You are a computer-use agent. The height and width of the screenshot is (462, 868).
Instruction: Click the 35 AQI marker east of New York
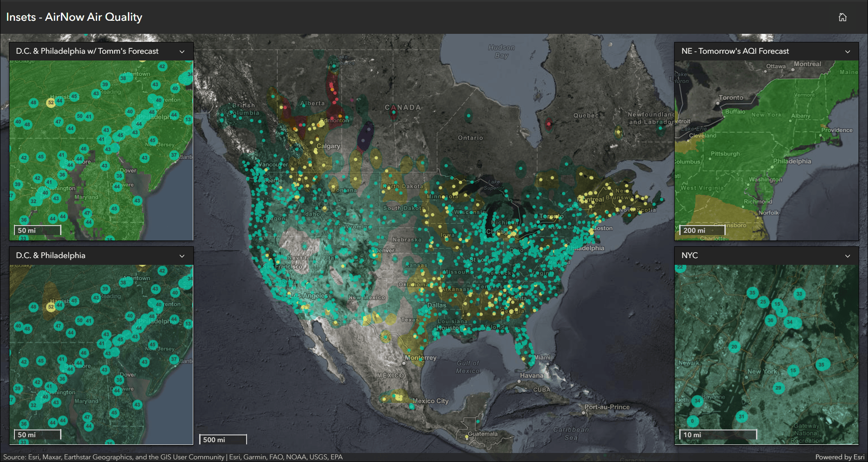click(821, 365)
